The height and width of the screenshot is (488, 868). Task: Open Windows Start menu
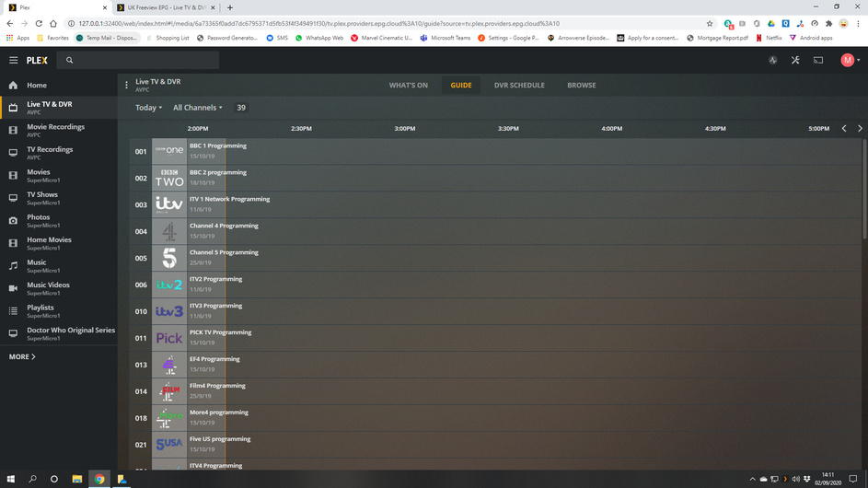tap(10, 479)
